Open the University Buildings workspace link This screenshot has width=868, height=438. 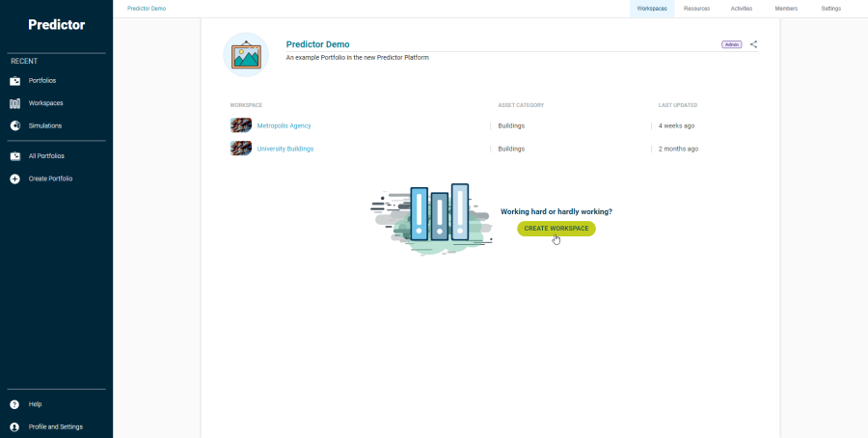tap(285, 149)
